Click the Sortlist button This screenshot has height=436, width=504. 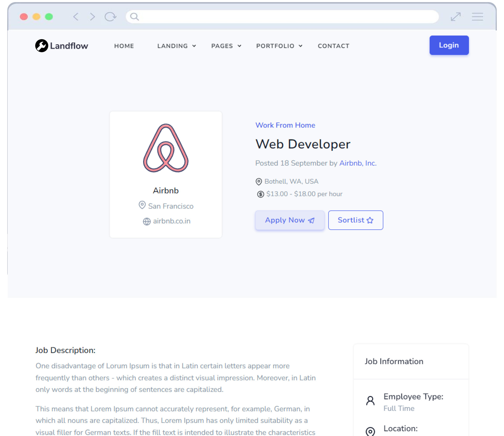point(356,220)
